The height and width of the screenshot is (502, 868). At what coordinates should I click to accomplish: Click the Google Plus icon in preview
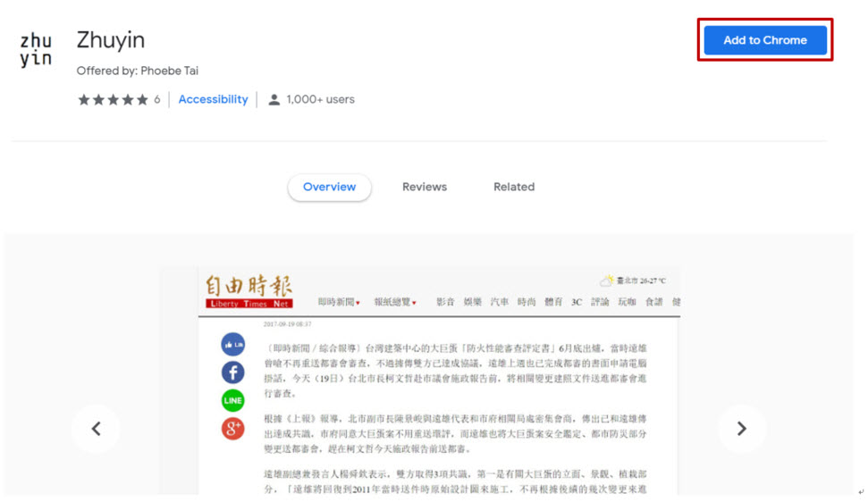click(233, 429)
